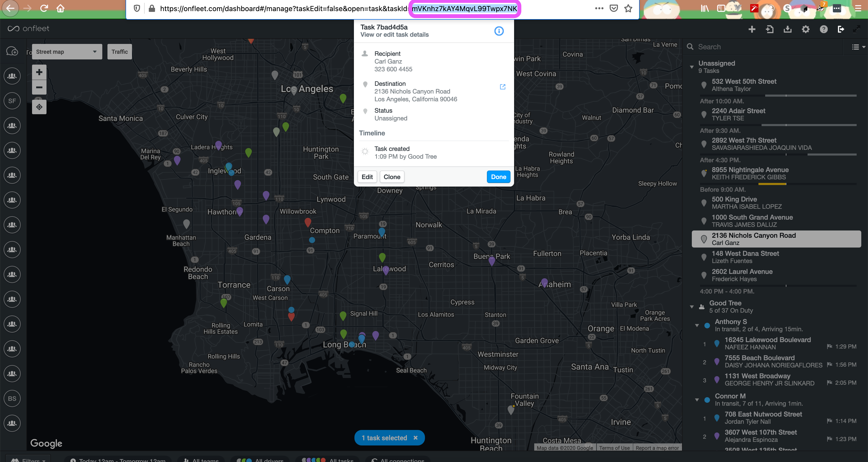This screenshot has width=868, height=462.
Task: Collapse Connor M driver tasks
Action: coord(697,400)
